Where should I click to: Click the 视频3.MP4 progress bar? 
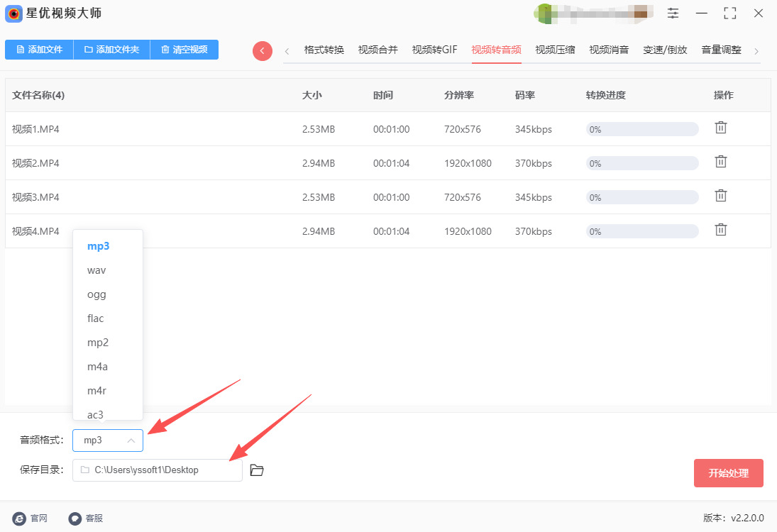pyautogui.click(x=642, y=197)
